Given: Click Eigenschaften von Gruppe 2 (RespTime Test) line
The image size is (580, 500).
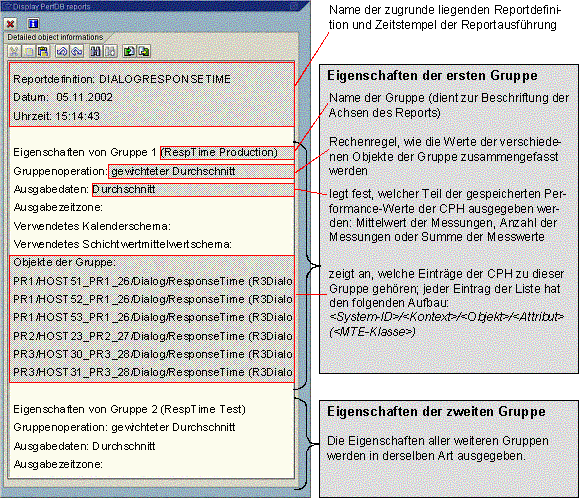Looking at the screenshot, I should coord(129,409).
